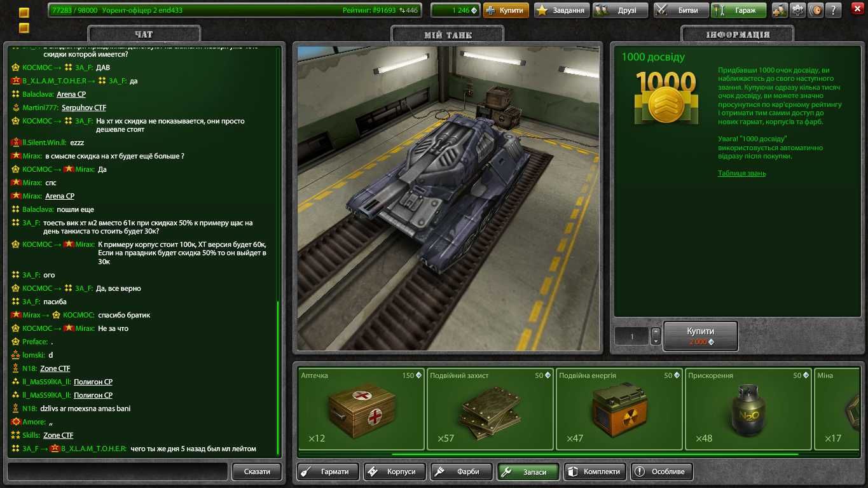Click the supplies list horizontal scrollbar

[595, 454]
